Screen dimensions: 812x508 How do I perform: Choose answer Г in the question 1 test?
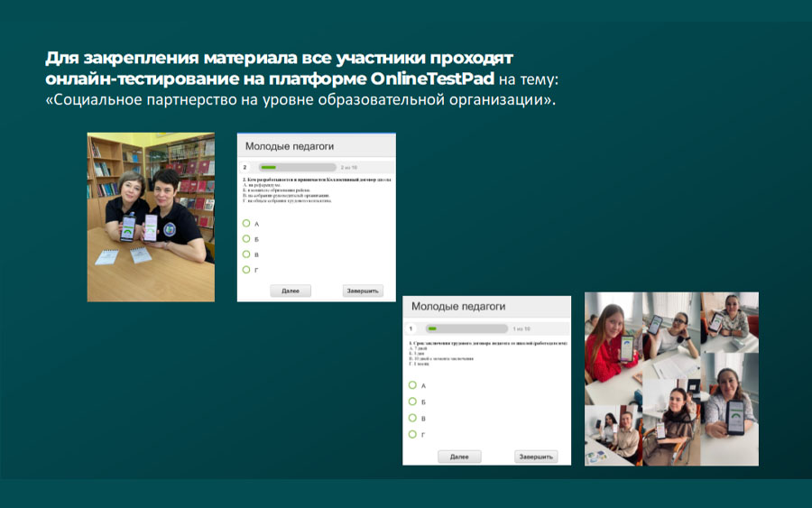pos(412,435)
